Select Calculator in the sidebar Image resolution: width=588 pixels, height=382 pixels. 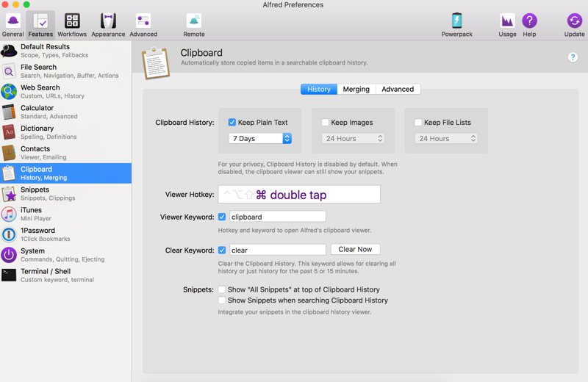click(65, 112)
